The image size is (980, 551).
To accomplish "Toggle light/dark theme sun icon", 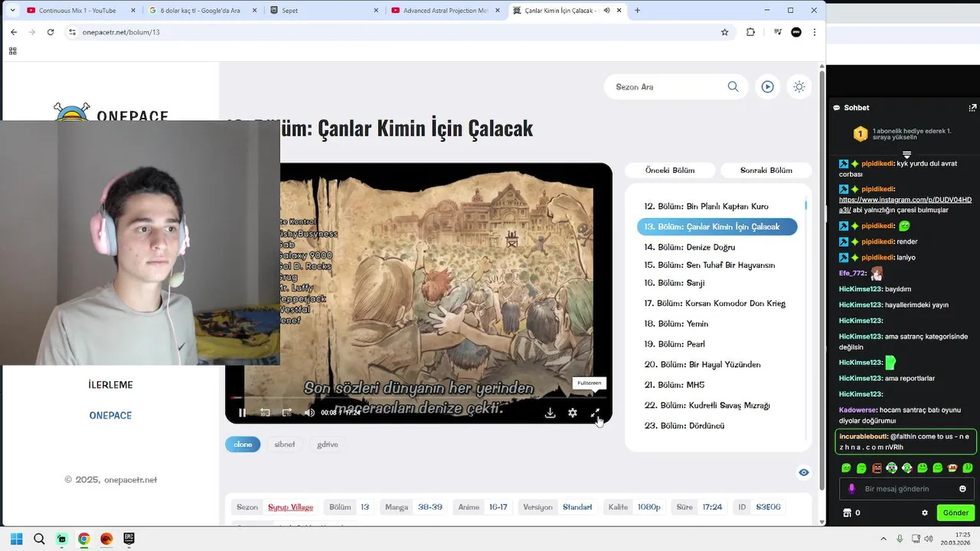I will point(799,86).
